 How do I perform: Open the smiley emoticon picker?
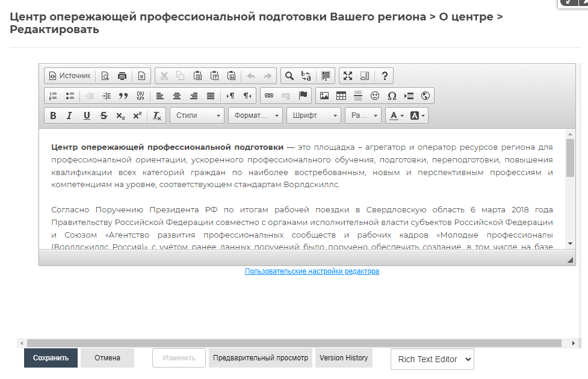375,96
